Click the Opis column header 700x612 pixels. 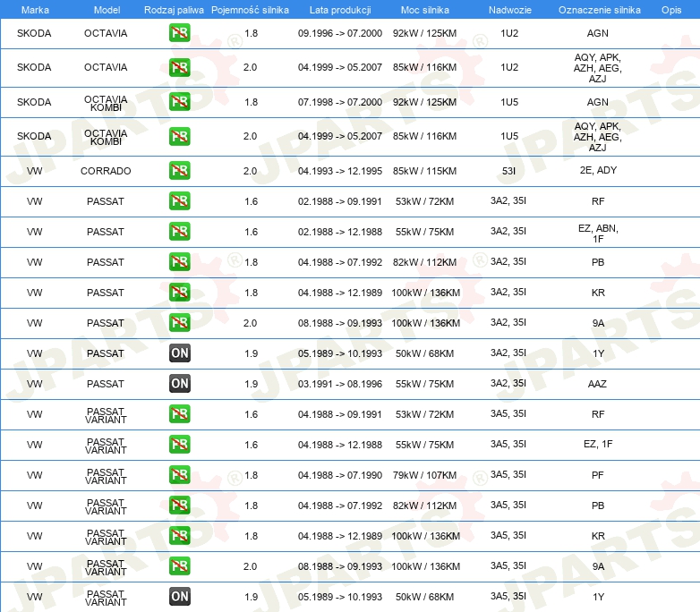click(x=671, y=10)
